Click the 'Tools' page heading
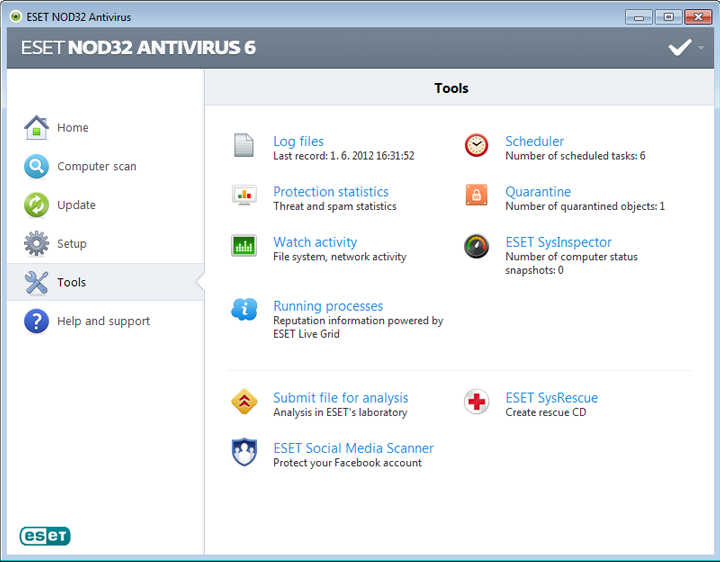 (x=451, y=88)
